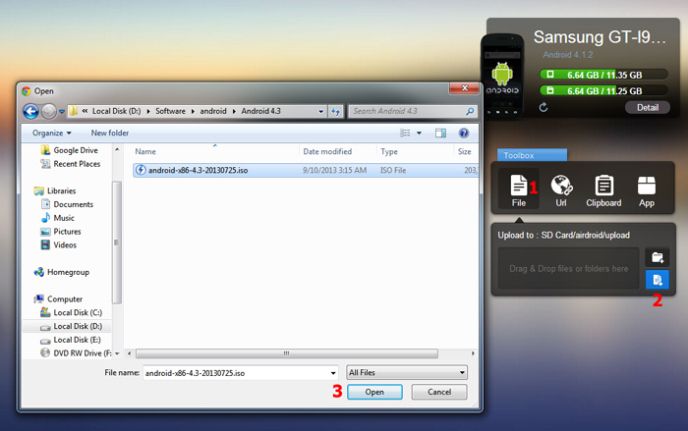Open the Url tool in Toolbox
The height and width of the screenshot is (431, 688).
[561, 190]
